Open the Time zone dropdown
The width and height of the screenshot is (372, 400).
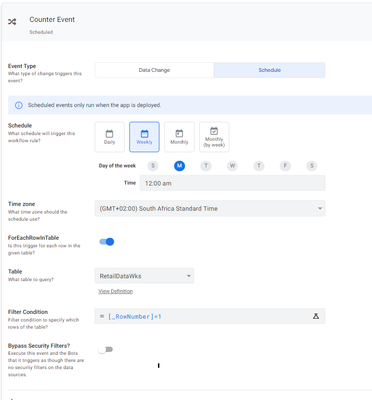(210, 208)
